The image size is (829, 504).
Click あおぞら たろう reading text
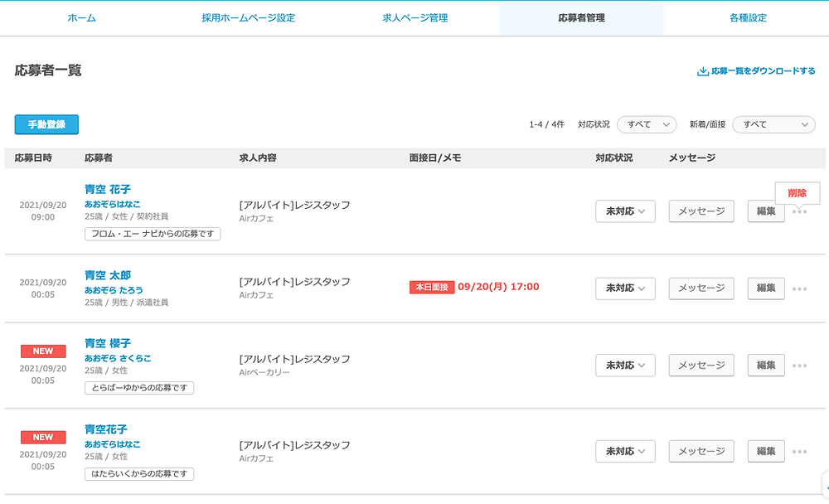point(114,290)
